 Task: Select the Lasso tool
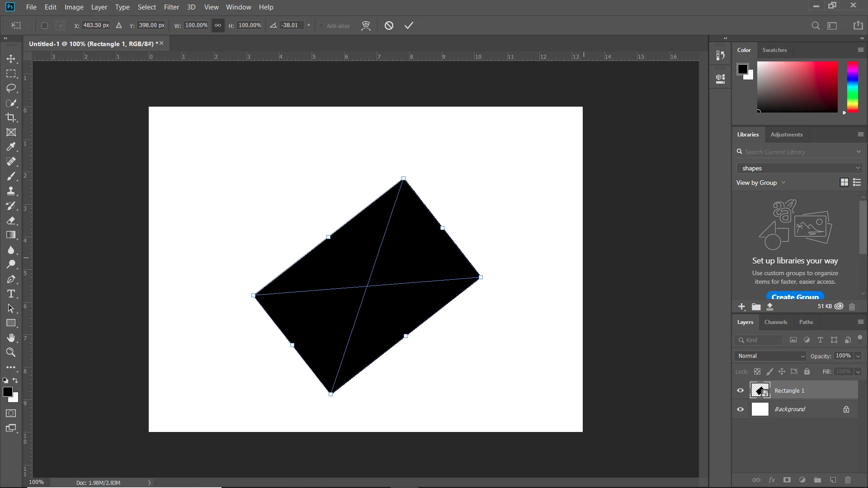pyautogui.click(x=11, y=88)
